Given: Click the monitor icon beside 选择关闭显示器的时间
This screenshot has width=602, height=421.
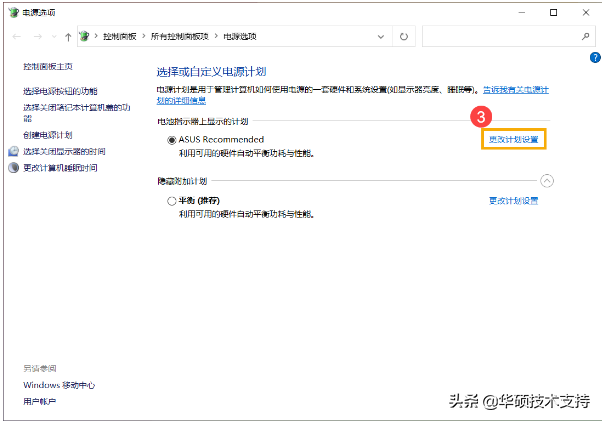Looking at the screenshot, I should click(13, 151).
